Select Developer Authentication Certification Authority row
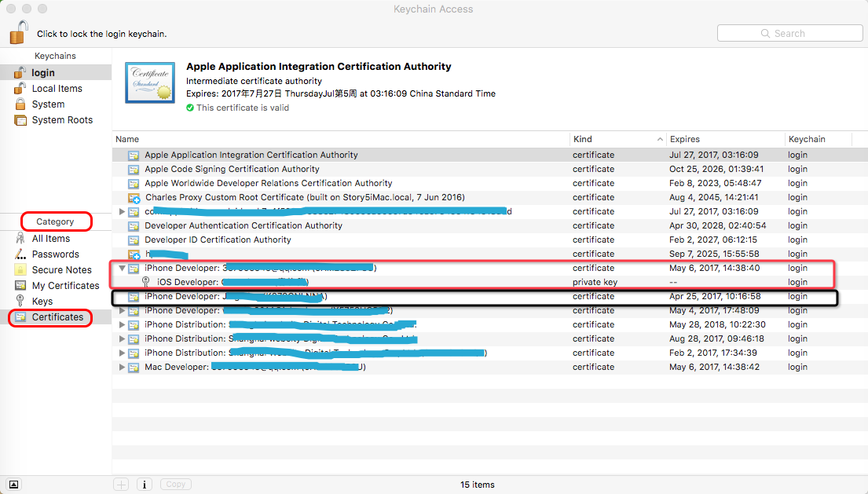This screenshot has height=494, width=868. point(490,225)
